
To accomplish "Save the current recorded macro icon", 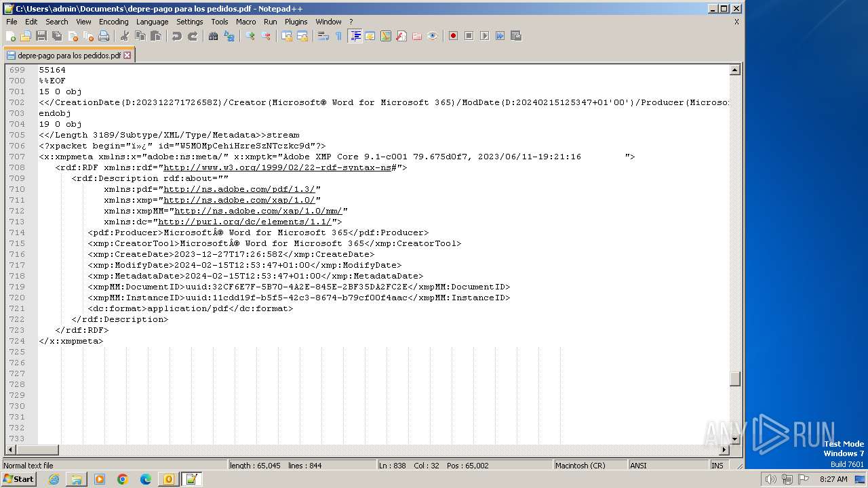I will [516, 36].
